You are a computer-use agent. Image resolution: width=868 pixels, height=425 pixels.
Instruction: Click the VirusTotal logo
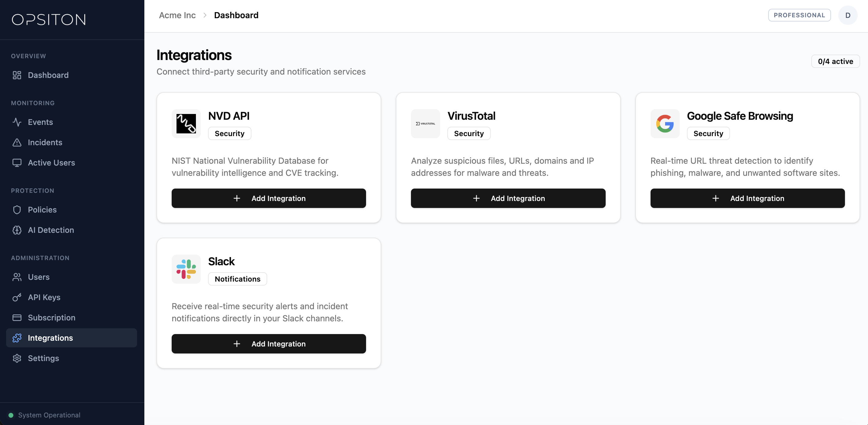coord(425,124)
